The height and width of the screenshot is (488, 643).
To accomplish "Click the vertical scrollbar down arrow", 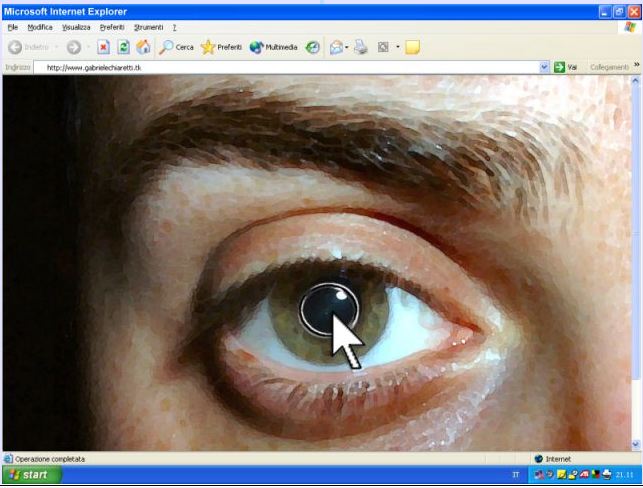I will tap(637, 445).
